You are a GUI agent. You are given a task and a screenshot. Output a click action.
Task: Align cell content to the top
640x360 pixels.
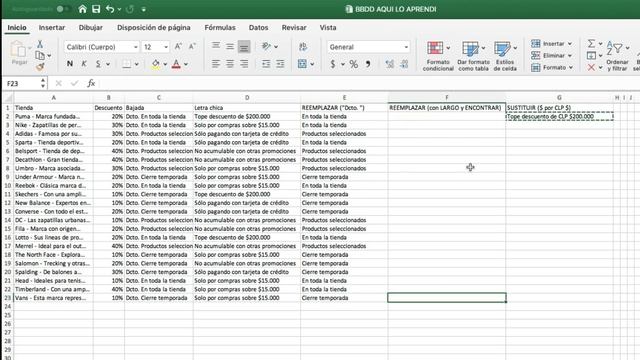(216, 46)
